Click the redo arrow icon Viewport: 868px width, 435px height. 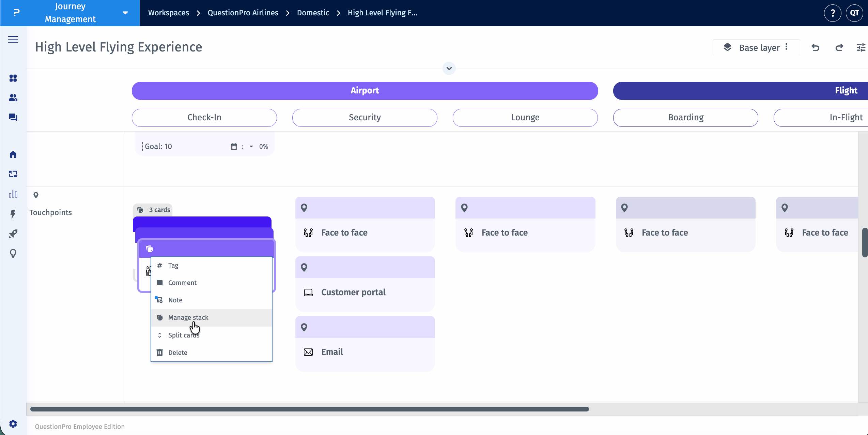(839, 47)
